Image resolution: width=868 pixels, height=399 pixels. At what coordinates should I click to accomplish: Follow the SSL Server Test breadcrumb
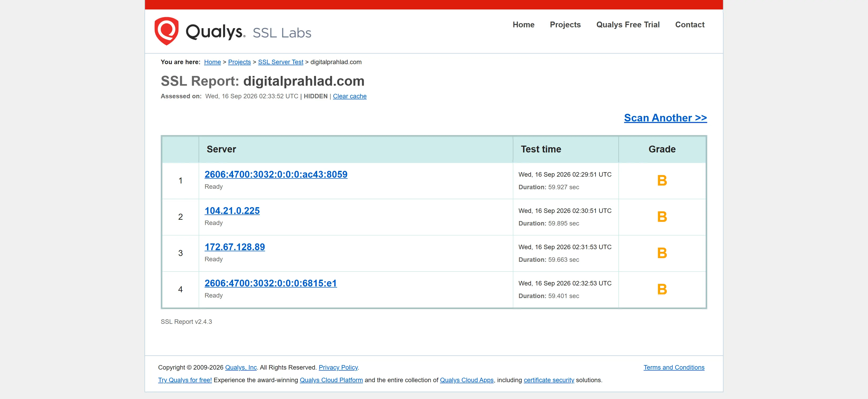click(280, 62)
